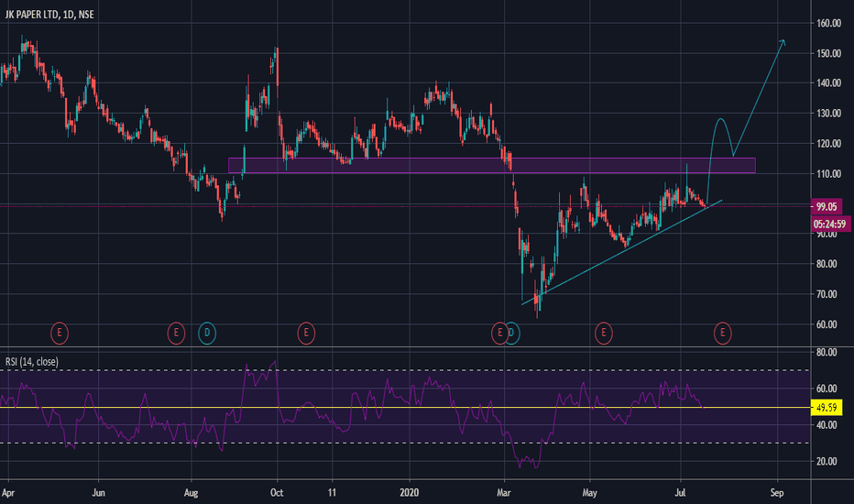Click the Jul label on time axis
Image resolution: width=854 pixels, height=504 pixels.
pos(680,493)
